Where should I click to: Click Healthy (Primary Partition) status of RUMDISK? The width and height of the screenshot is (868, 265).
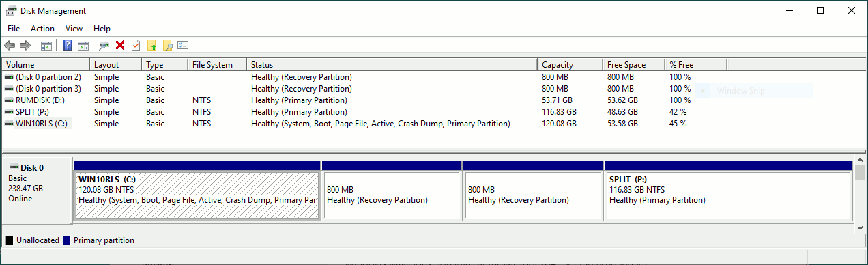click(299, 100)
